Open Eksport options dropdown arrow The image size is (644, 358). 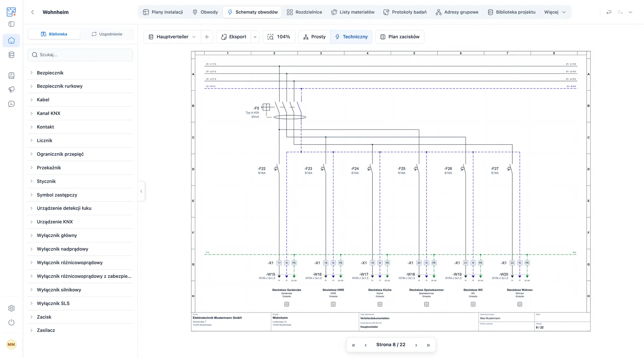click(255, 37)
